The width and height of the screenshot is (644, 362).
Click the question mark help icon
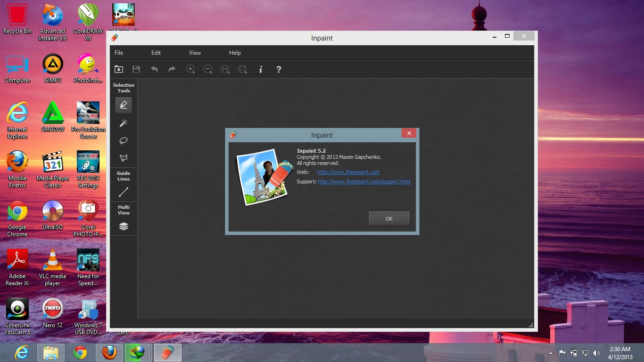click(x=279, y=69)
